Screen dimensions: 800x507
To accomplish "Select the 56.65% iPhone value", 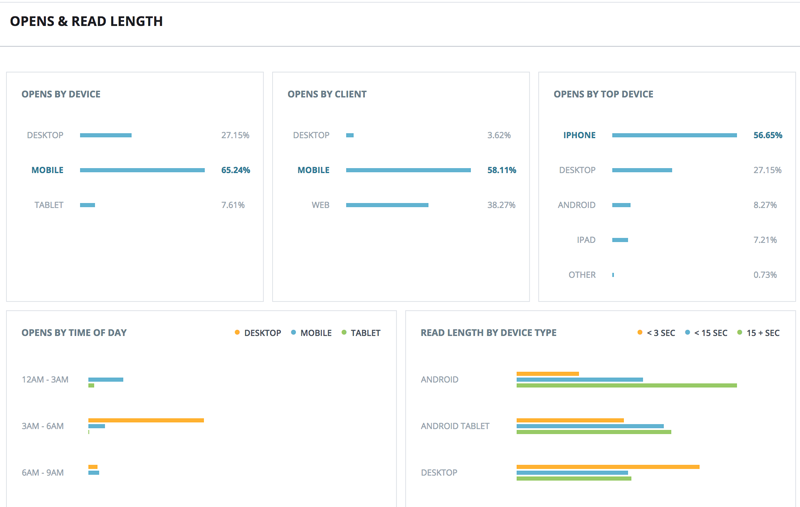I will coord(767,135).
